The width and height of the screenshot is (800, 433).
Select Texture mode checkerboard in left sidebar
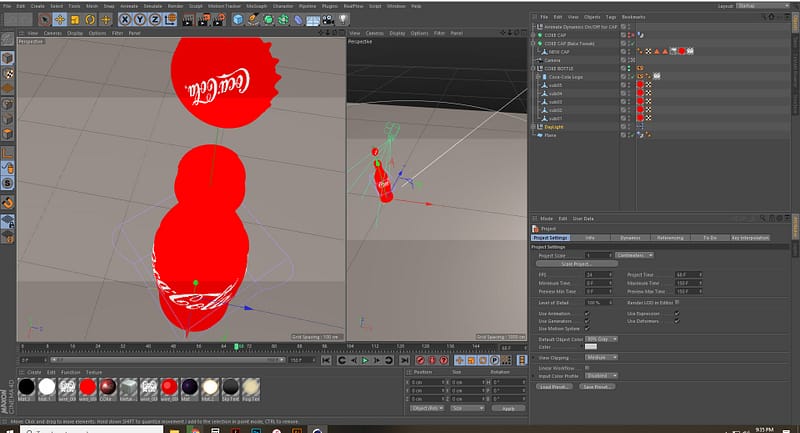[8, 73]
